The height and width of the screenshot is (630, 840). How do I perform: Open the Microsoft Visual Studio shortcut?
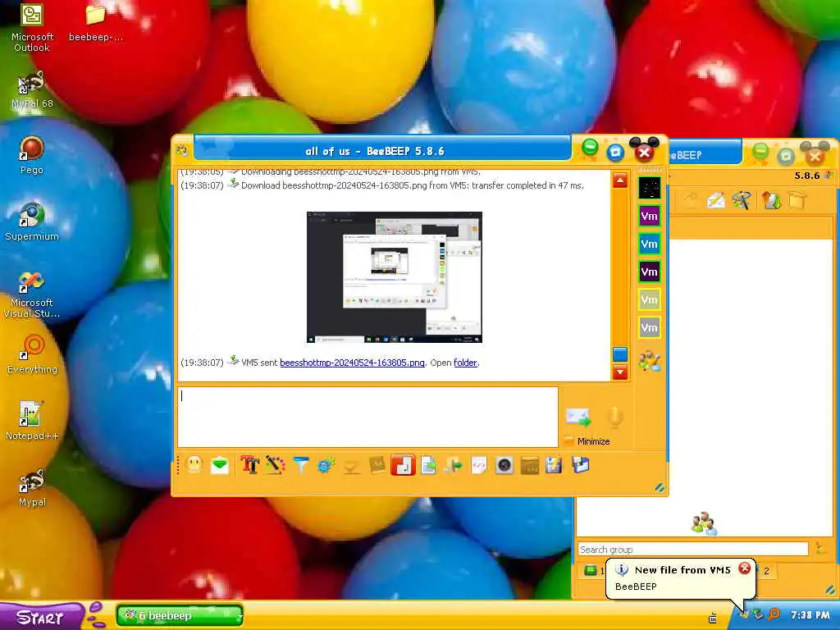pyautogui.click(x=32, y=294)
